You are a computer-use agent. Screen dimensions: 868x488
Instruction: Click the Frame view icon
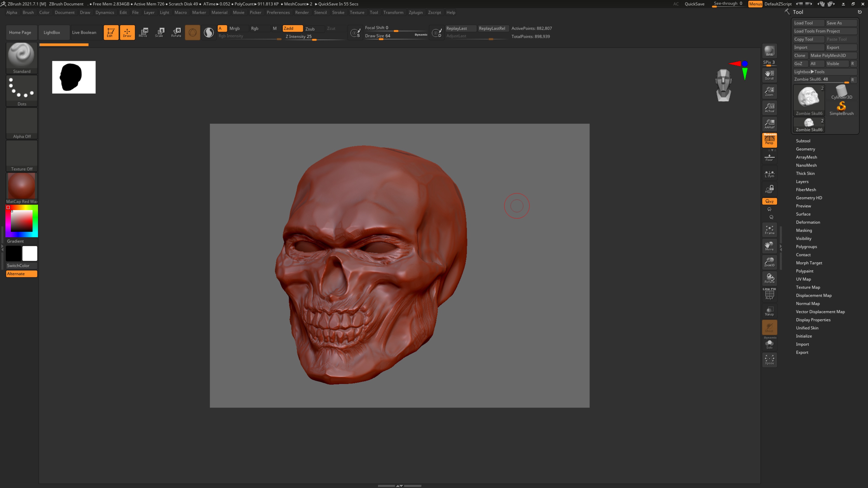pyautogui.click(x=769, y=230)
